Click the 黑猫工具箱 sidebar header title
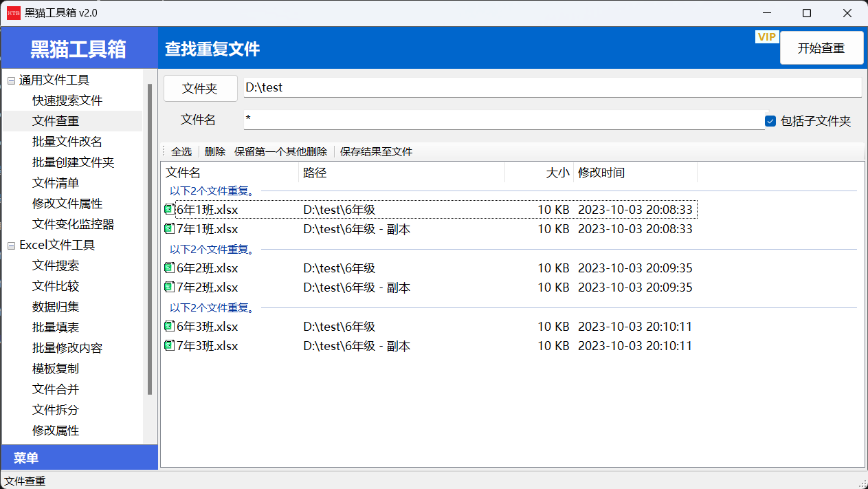This screenshot has width=868, height=489. point(78,49)
